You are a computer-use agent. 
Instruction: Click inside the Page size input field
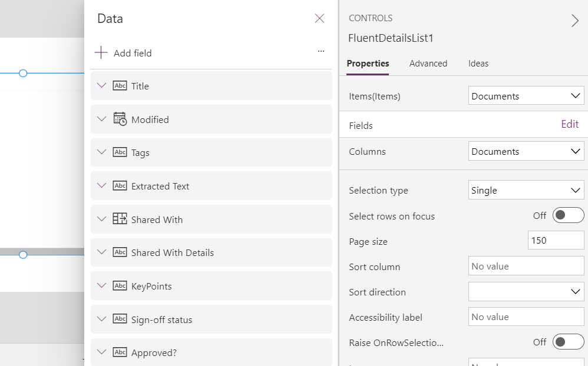[555, 240]
